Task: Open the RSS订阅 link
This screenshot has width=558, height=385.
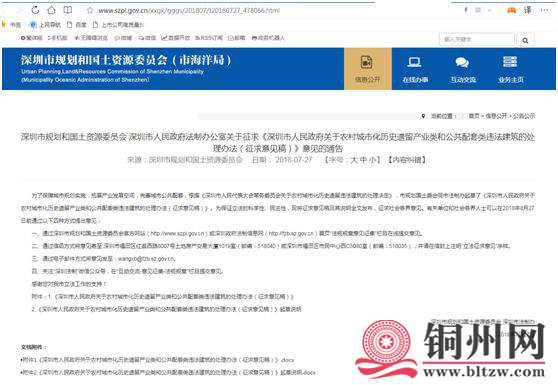Action: click(209, 38)
